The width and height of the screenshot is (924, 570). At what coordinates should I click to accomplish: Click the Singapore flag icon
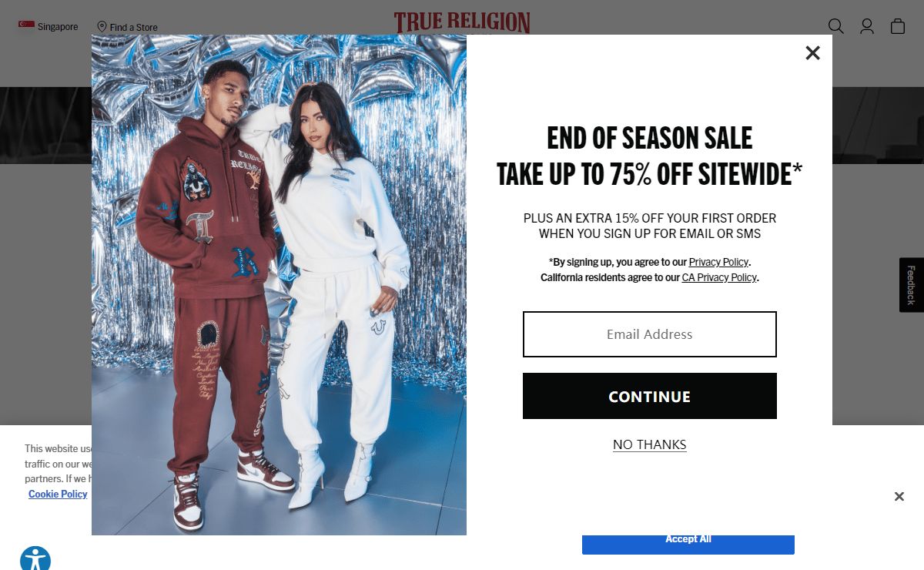click(26, 26)
